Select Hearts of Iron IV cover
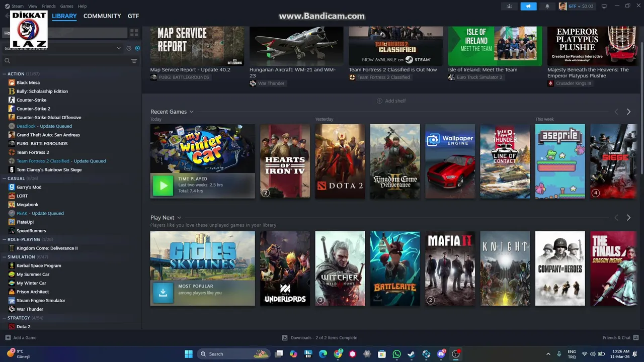 point(285,161)
